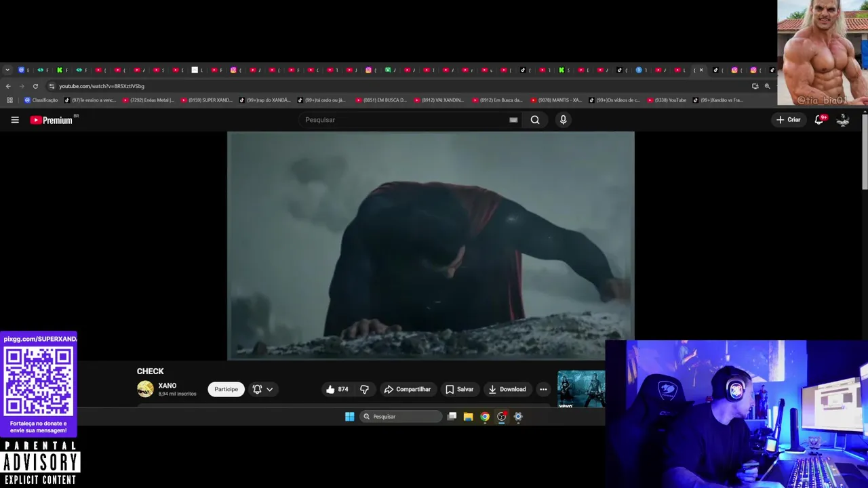Open the account avatar menu
The image size is (868, 488).
pos(844,119)
